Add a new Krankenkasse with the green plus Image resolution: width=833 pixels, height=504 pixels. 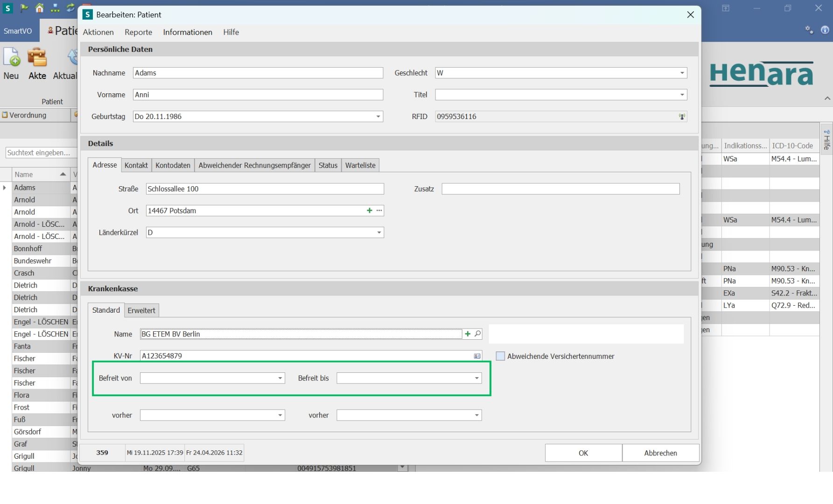point(468,334)
